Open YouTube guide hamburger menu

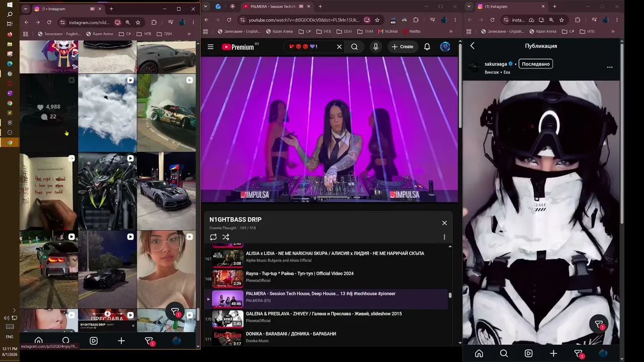coord(210,47)
